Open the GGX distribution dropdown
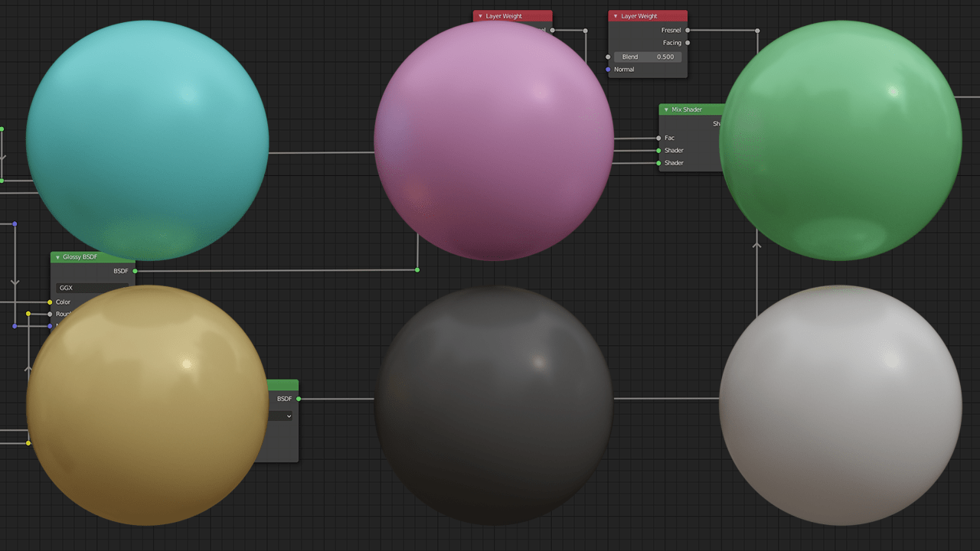 [92, 288]
